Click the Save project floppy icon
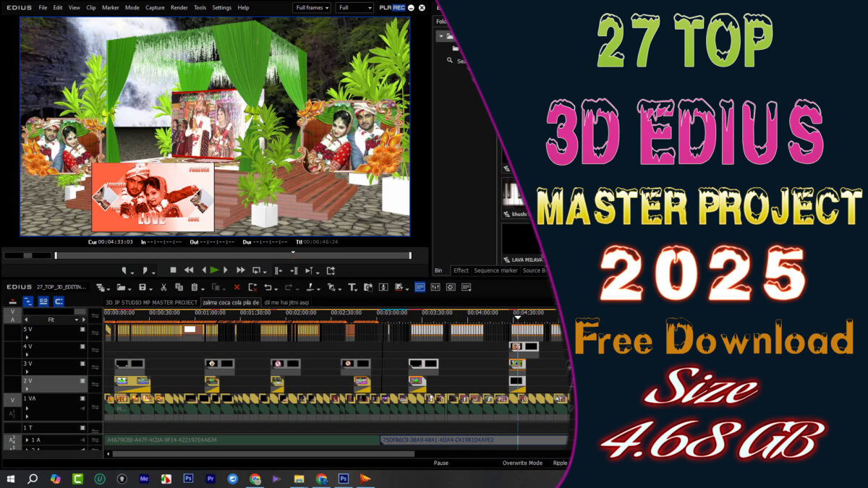The width and height of the screenshot is (868, 488). pyautogui.click(x=142, y=288)
